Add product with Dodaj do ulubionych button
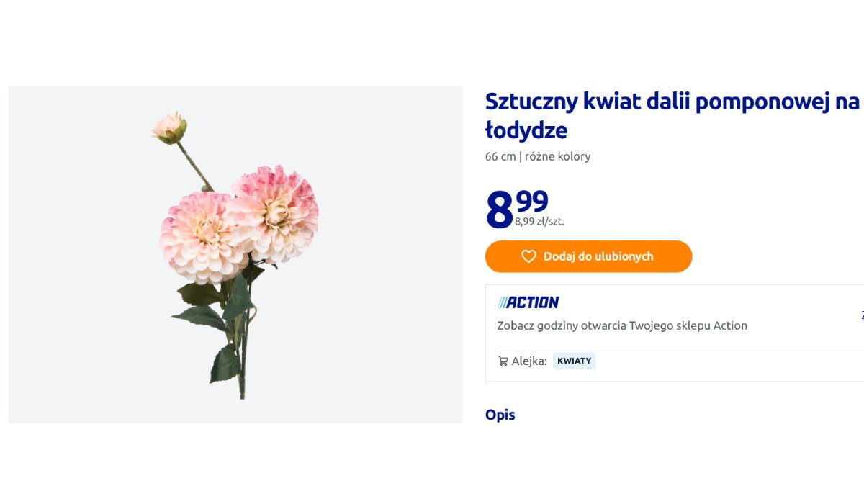 point(588,256)
